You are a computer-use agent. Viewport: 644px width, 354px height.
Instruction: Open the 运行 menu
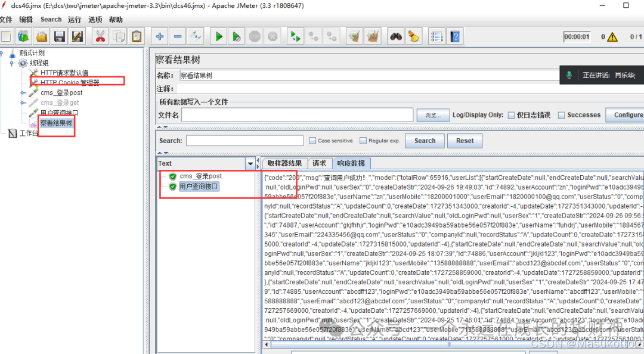tap(75, 19)
